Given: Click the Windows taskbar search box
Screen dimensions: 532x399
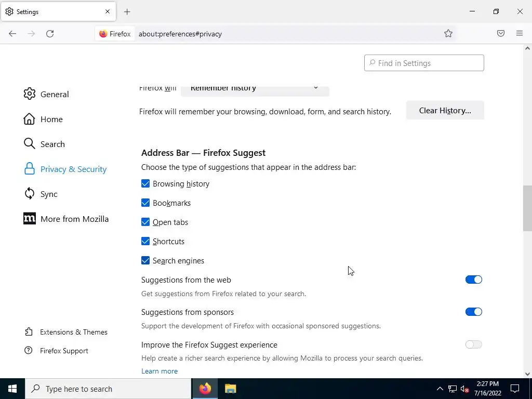Looking at the screenshot, I should [108, 389].
